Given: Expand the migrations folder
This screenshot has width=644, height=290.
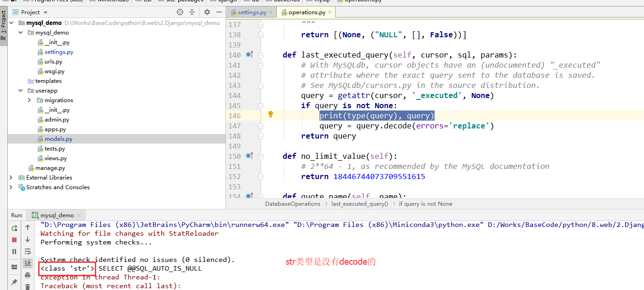Looking at the screenshot, I should pyautogui.click(x=30, y=100).
